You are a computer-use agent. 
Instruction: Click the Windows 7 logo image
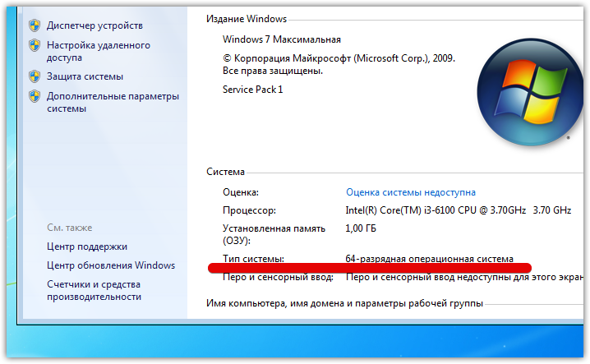(531, 92)
